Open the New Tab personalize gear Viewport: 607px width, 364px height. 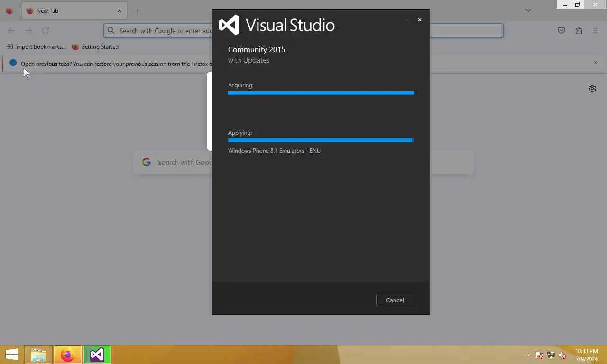coord(592,89)
